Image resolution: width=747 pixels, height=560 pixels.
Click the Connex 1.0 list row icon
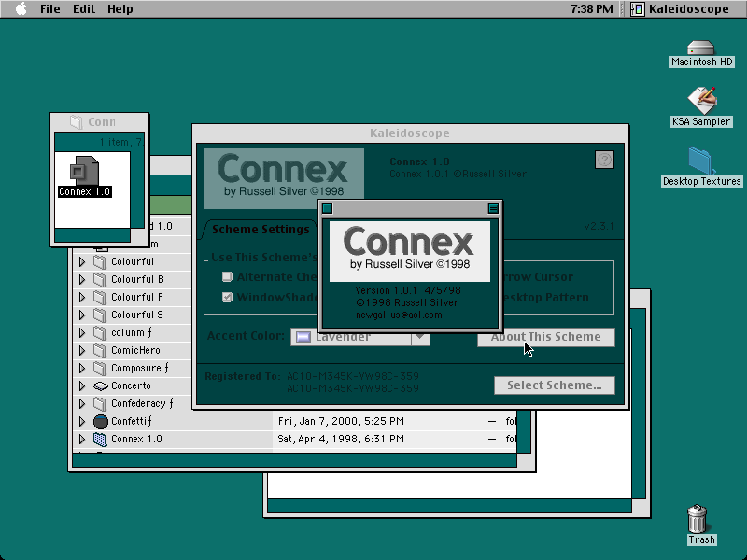coord(100,439)
